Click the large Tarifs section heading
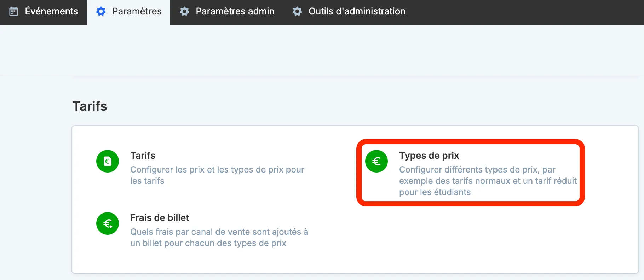 (x=90, y=106)
